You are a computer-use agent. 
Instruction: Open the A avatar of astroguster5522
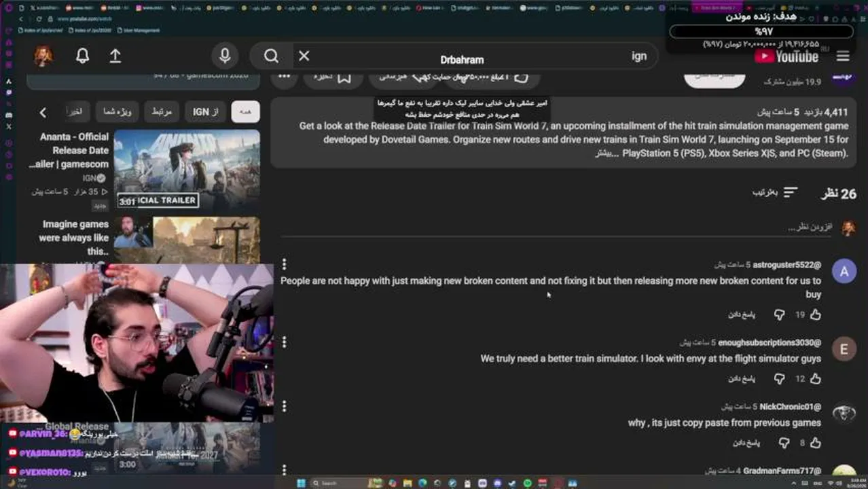pos(844,272)
